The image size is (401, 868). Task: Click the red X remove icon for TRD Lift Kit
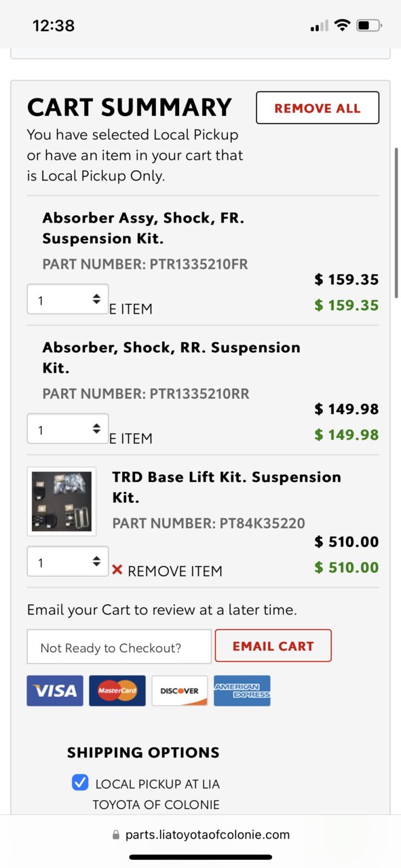point(117,570)
